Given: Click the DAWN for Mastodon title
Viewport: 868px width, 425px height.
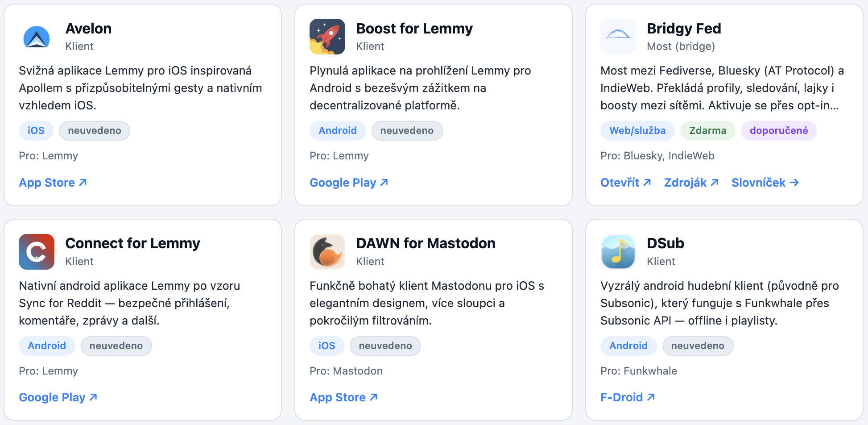Looking at the screenshot, I should 426,243.
